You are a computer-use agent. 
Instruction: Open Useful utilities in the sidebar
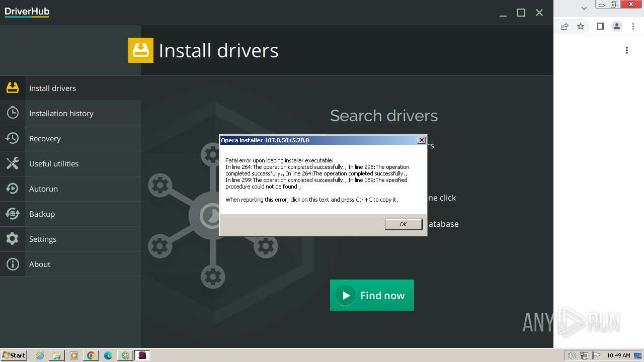pyautogui.click(x=70, y=163)
